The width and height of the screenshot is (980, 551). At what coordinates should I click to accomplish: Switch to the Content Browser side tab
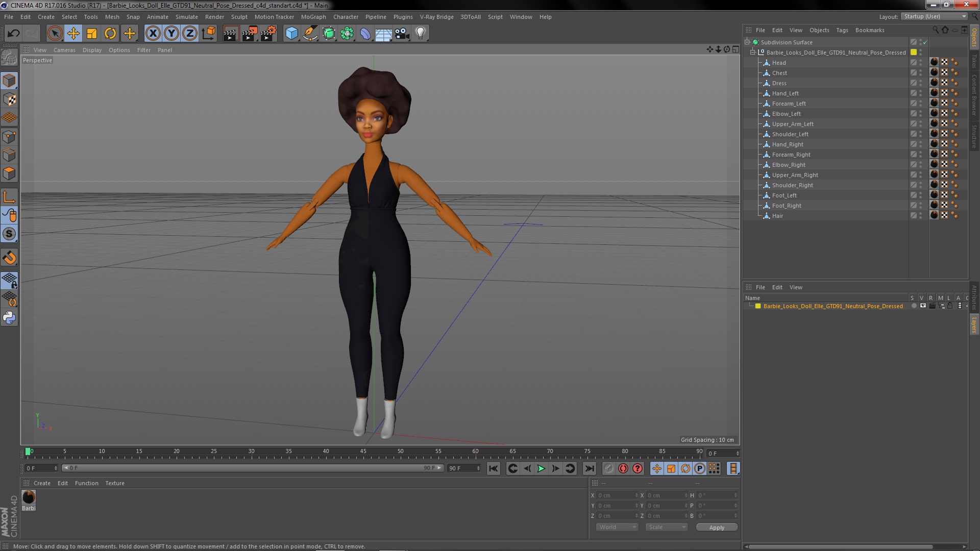pyautogui.click(x=974, y=95)
